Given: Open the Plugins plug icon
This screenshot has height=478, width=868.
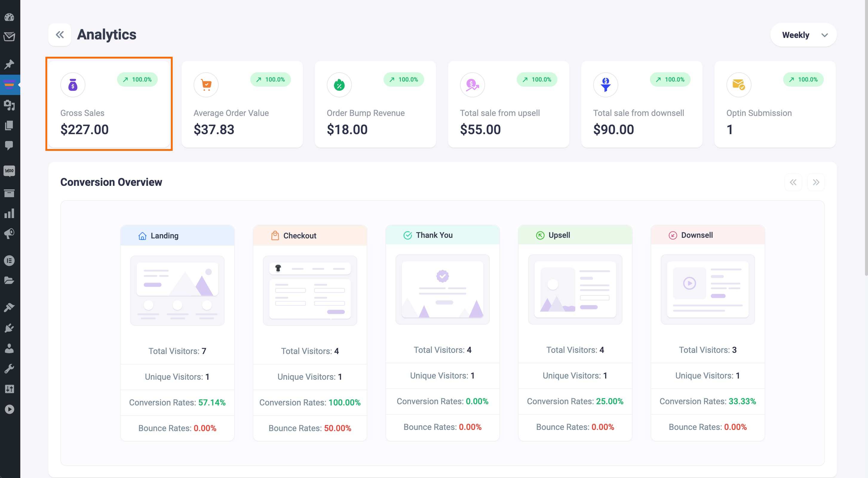Looking at the screenshot, I should (x=10, y=328).
